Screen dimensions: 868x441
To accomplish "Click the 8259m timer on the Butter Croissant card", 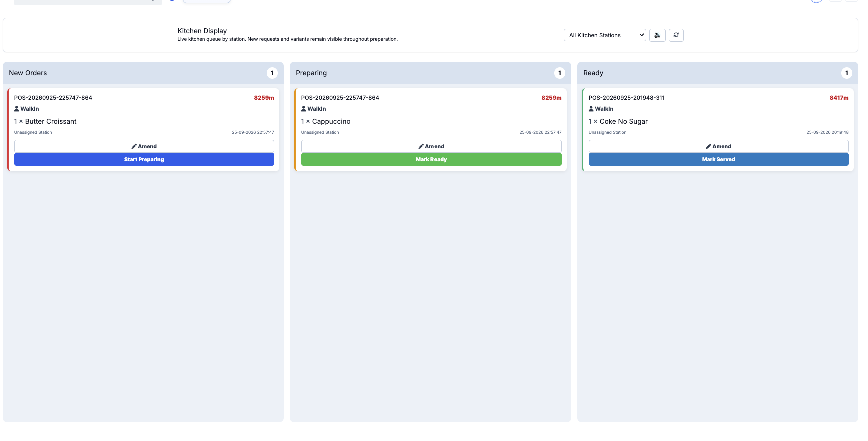I will 264,98.
